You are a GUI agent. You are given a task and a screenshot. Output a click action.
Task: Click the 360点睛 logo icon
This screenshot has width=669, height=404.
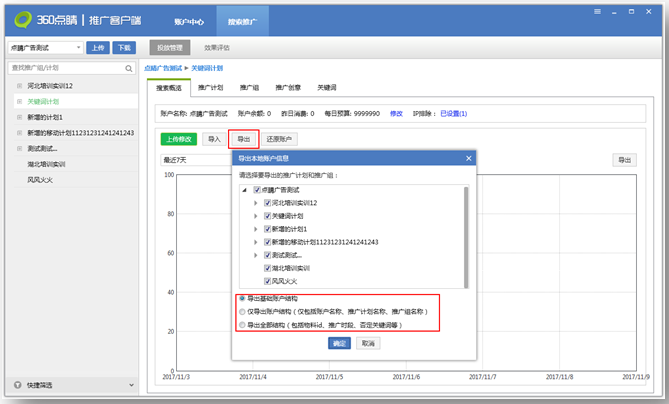(x=21, y=19)
